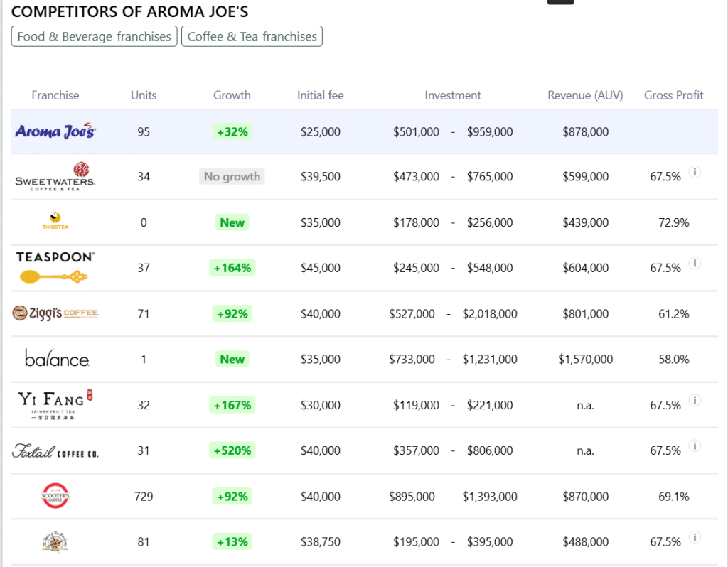Click info icon in the $488,000 revenue row
Viewport: 728px width, 567px height.
click(695, 537)
